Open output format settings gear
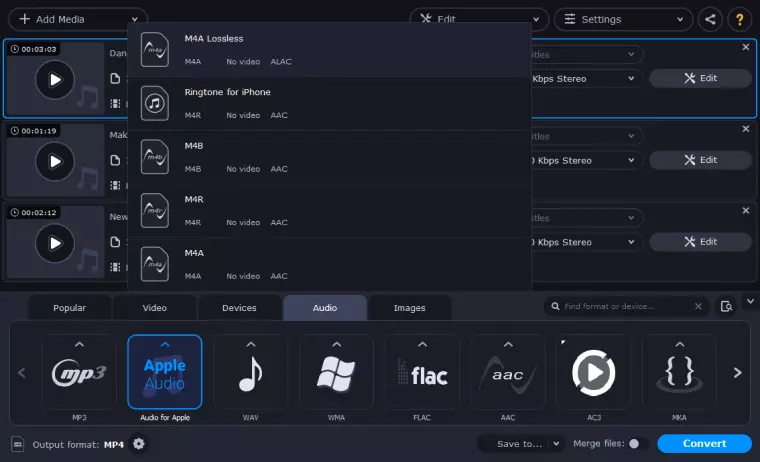Viewport: 760px width, 462px height. 139,444
